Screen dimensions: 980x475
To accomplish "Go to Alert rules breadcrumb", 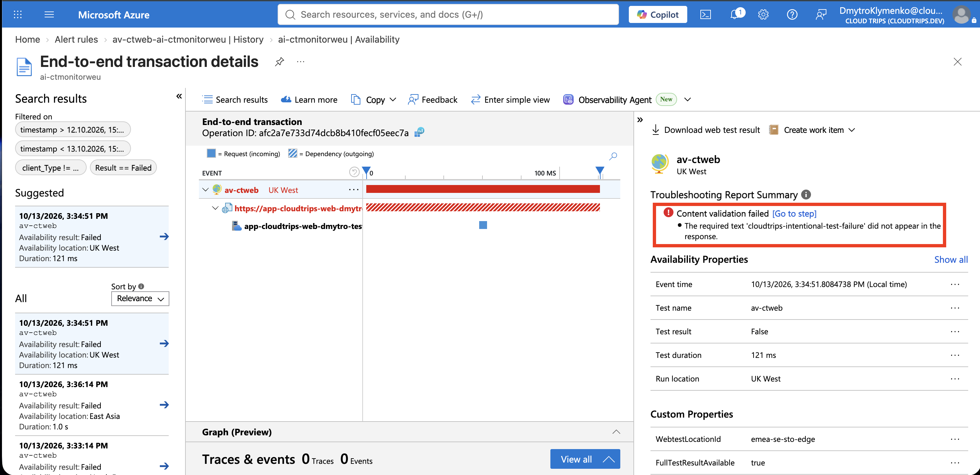I will tap(76, 40).
